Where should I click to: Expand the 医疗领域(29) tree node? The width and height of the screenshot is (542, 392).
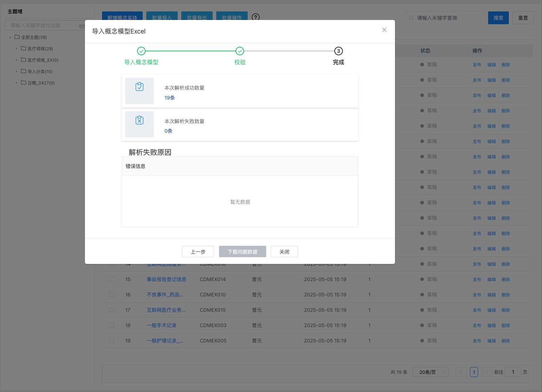(17, 49)
